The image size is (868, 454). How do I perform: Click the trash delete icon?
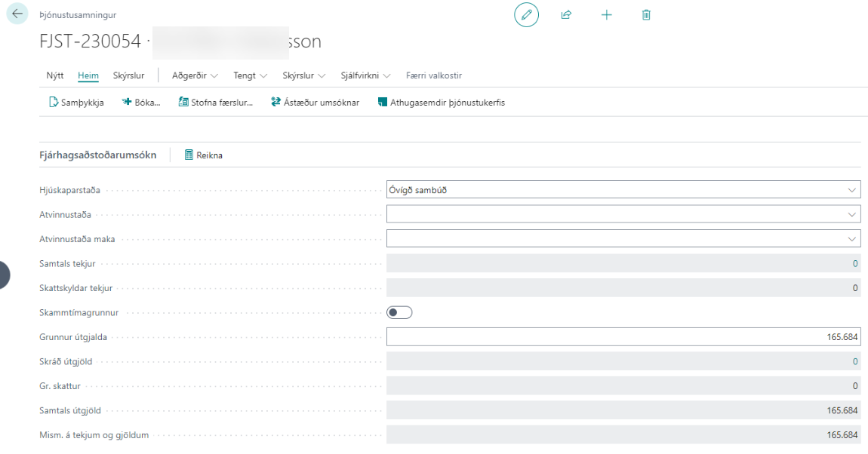[646, 15]
